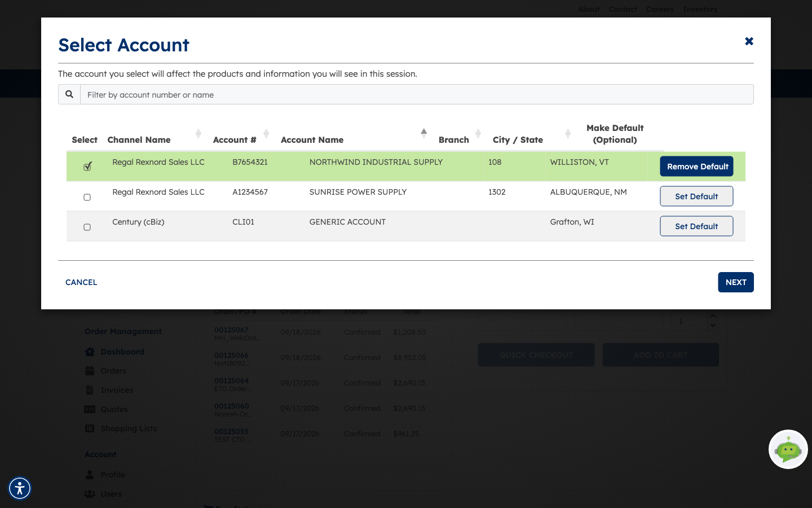
Task: Select the Sunrise Power Supply account checkbox
Action: 87,197
